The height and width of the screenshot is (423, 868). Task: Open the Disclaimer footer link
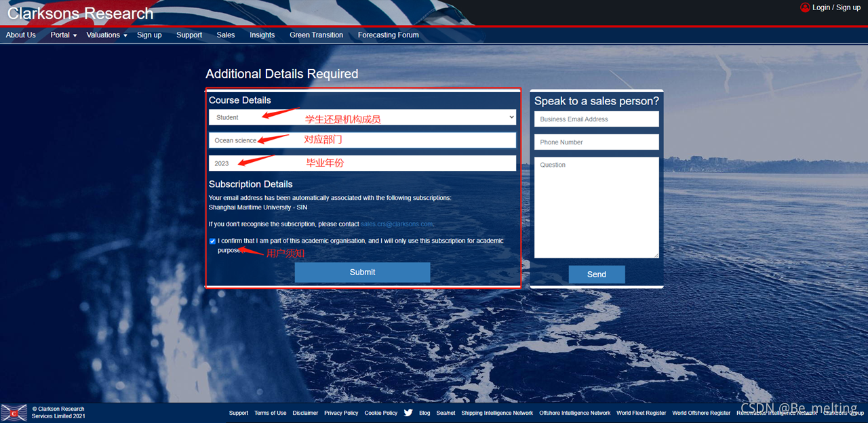coord(306,413)
